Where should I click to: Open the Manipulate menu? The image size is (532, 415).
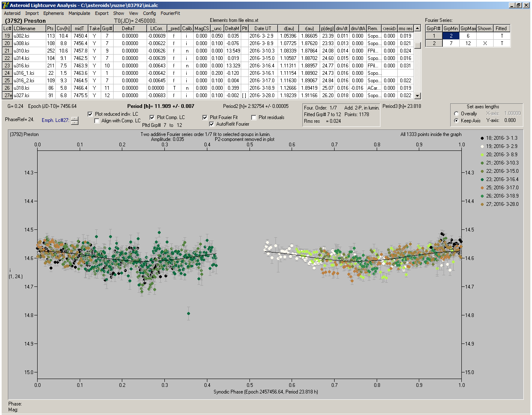coord(79,13)
